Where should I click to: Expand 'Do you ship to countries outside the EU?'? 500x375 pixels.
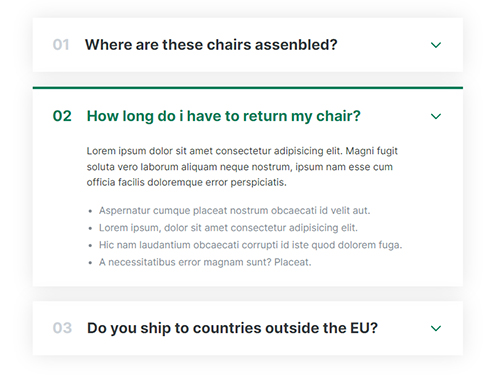pyautogui.click(x=232, y=328)
